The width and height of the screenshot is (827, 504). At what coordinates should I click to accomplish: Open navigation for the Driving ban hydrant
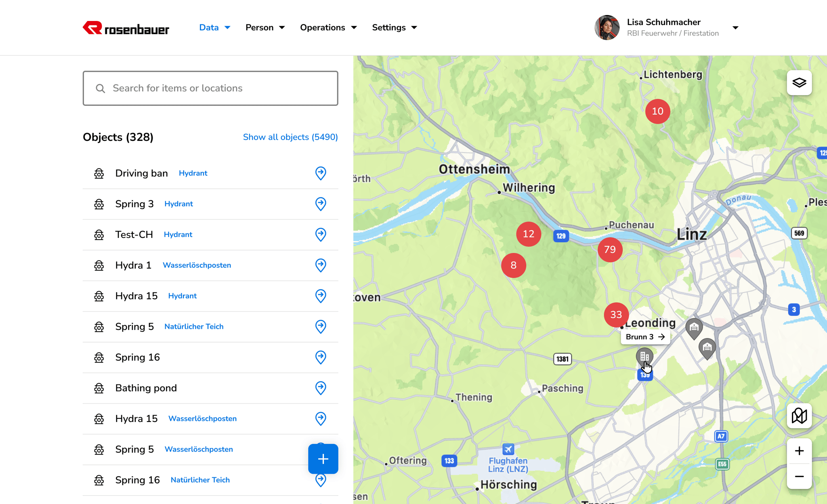(321, 173)
